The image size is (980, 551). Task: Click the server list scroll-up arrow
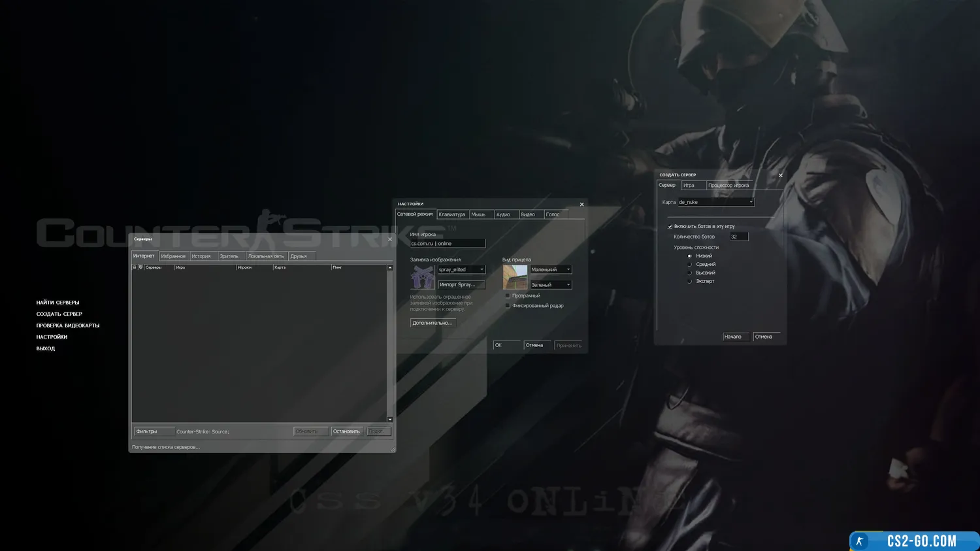(x=390, y=267)
